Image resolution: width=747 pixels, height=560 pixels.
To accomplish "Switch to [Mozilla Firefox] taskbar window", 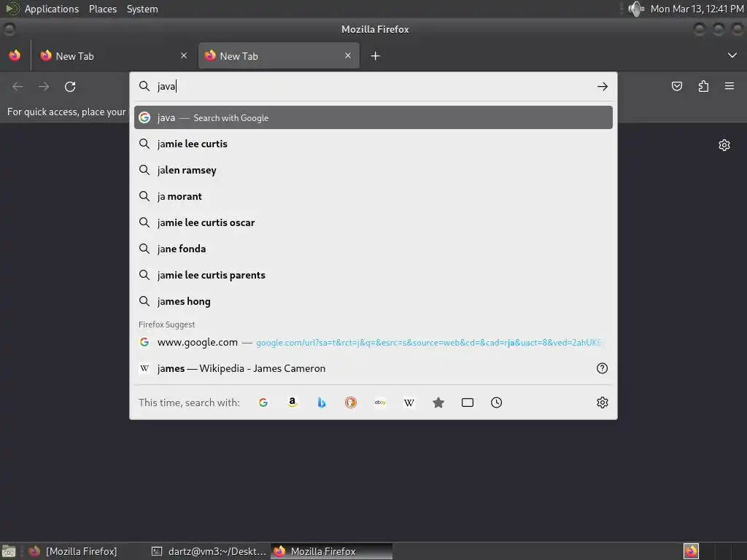I will click(73, 551).
